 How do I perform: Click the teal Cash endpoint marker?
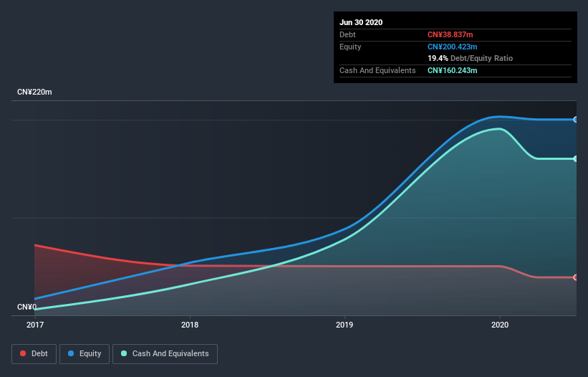click(576, 159)
